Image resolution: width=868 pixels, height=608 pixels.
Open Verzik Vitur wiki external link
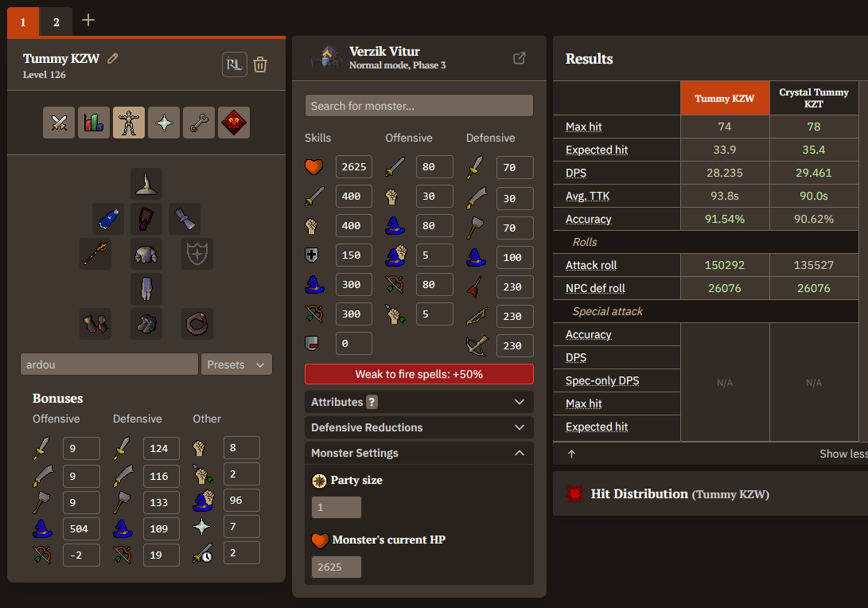click(x=520, y=58)
